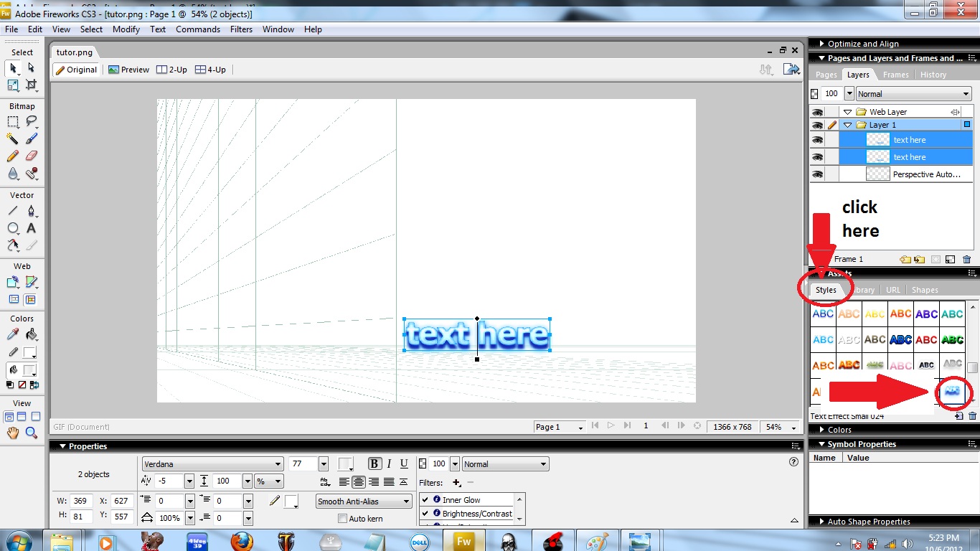Enable the Auto kern checkbox
This screenshot has height=551, width=980.
click(343, 518)
